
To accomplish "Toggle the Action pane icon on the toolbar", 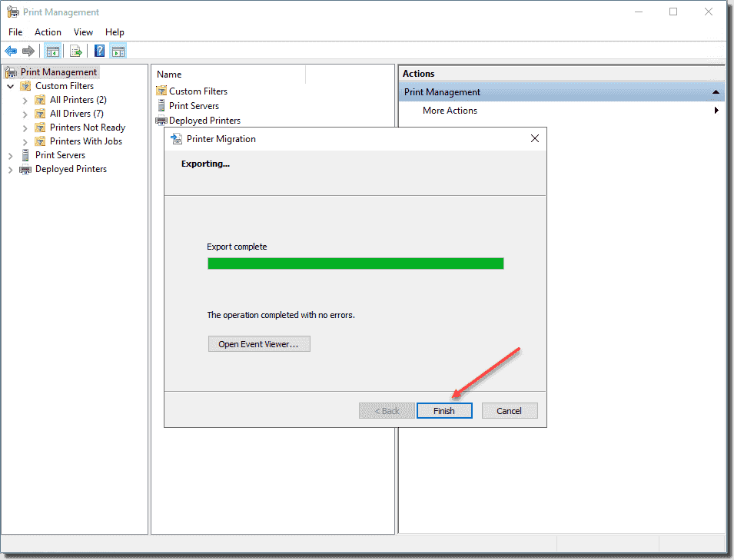I will point(118,51).
